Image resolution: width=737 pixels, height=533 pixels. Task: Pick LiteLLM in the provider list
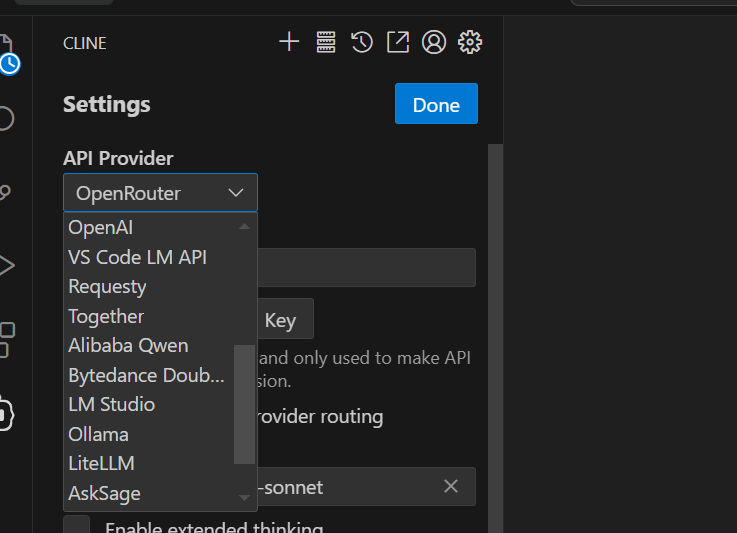point(150,463)
